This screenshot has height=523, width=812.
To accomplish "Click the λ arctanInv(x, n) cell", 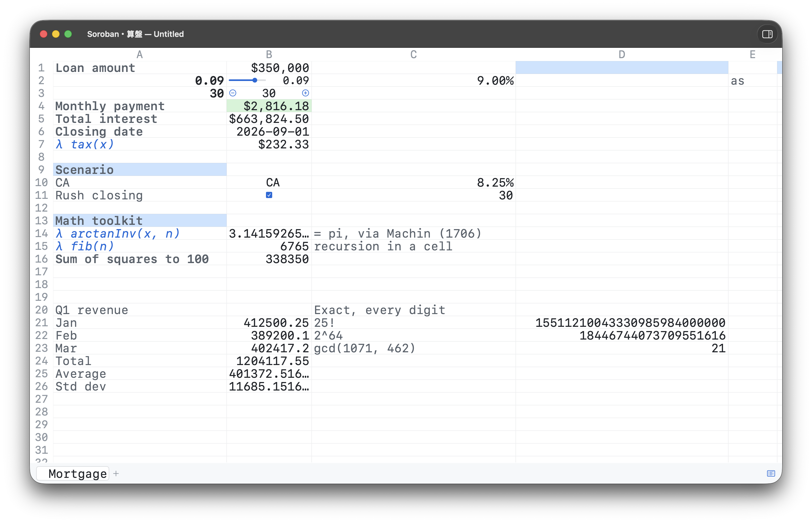I will pyautogui.click(x=140, y=233).
